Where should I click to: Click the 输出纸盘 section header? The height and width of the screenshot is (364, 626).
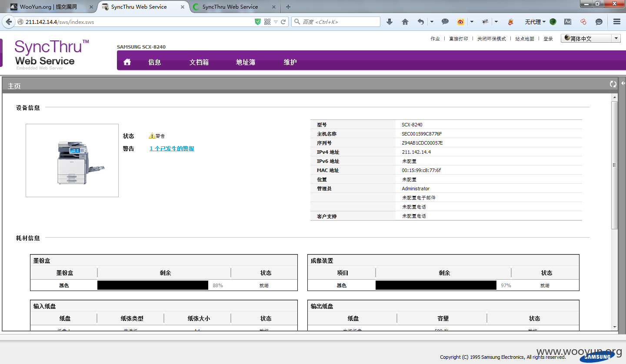point(322,306)
